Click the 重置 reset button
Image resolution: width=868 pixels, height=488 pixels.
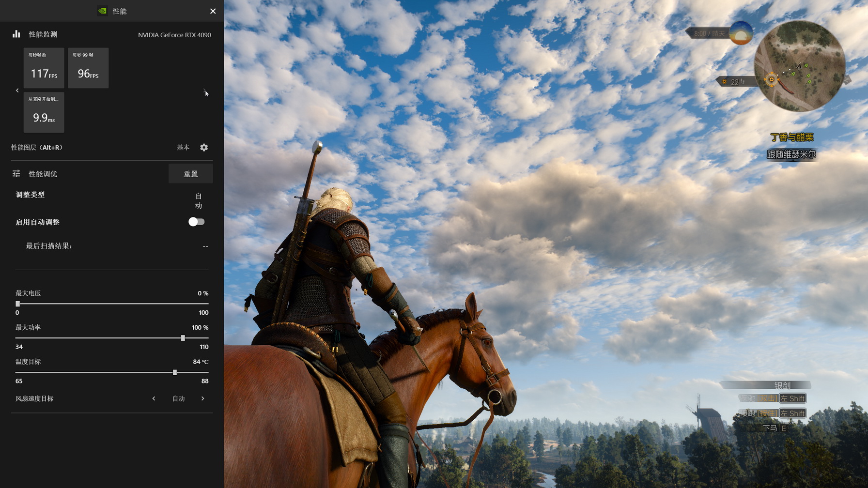click(190, 174)
